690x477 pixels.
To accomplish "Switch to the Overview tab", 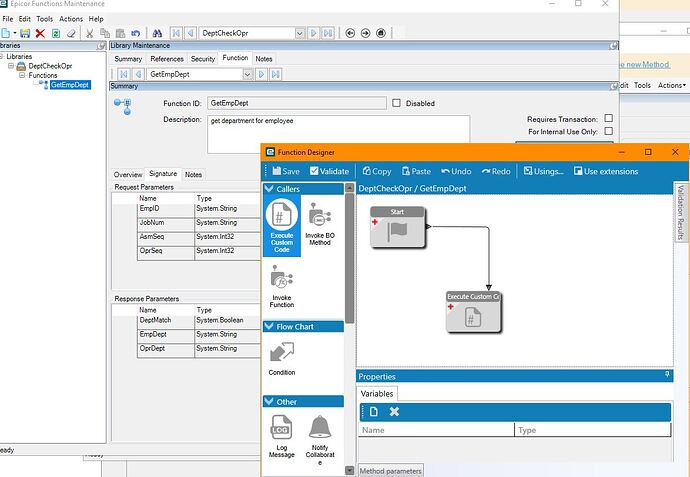I will pos(128,175).
